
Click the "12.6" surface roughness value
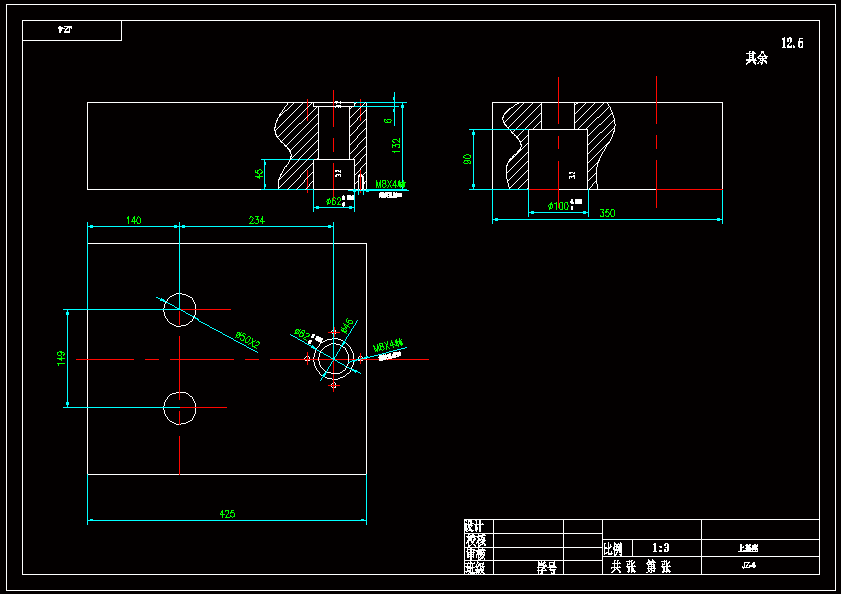[x=792, y=43]
